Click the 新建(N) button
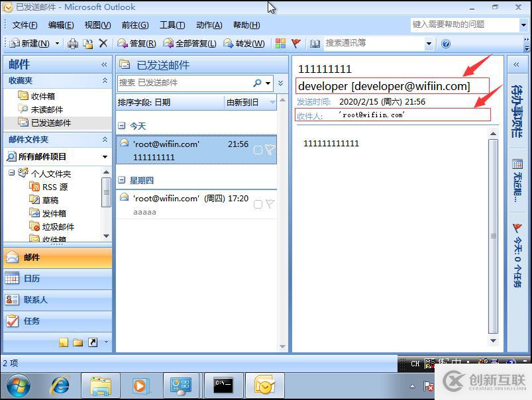This screenshot has width=532, height=400. 30,44
